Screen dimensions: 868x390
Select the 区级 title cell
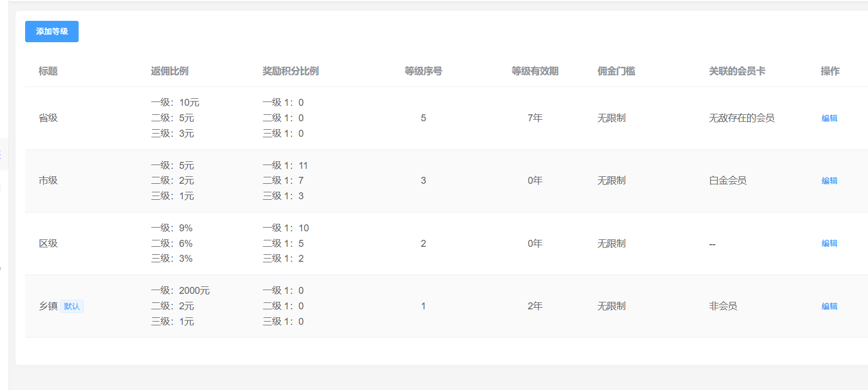48,243
